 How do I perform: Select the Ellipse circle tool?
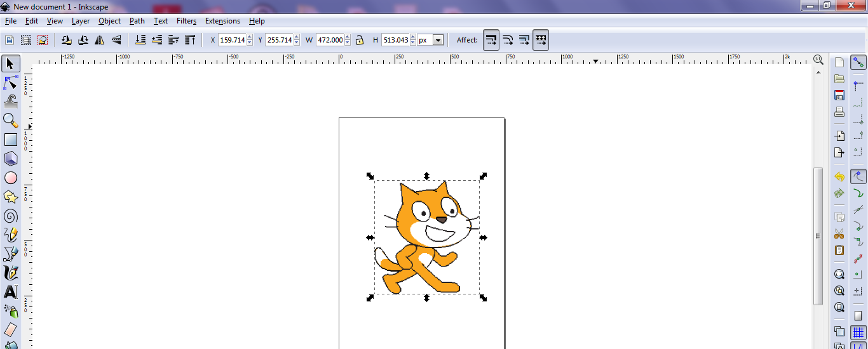10,178
